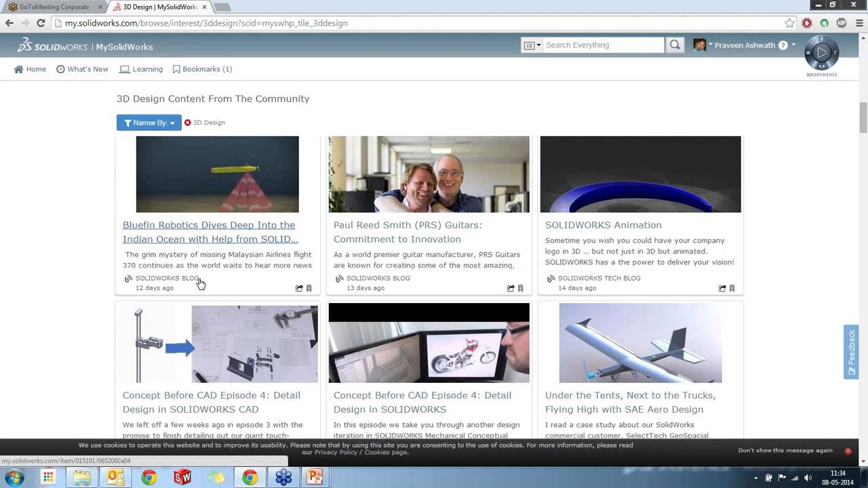This screenshot has width=868, height=488.
Task: Open dropdown arrow beside profile picture
Action: (711, 45)
